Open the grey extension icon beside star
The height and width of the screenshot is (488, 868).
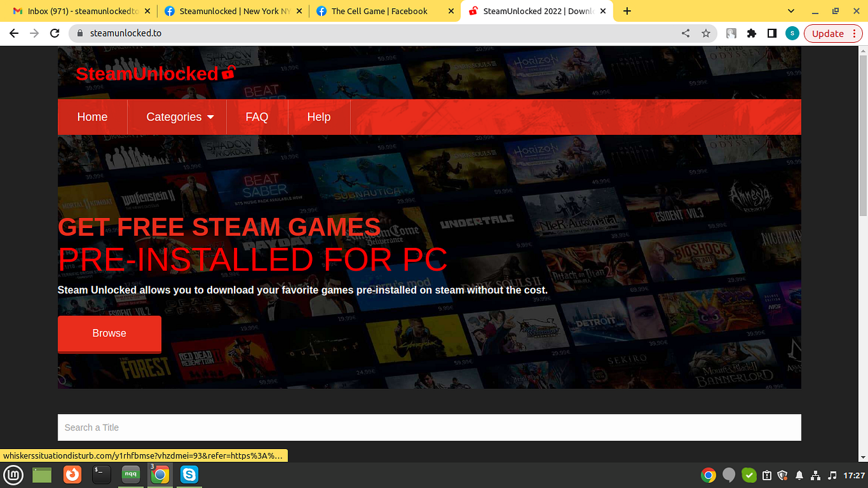[731, 33]
